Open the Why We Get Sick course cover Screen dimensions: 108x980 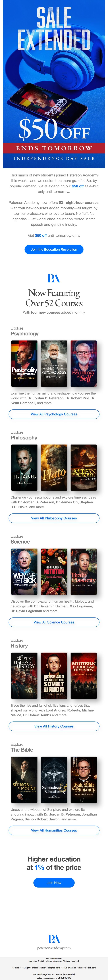click(24, 571)
